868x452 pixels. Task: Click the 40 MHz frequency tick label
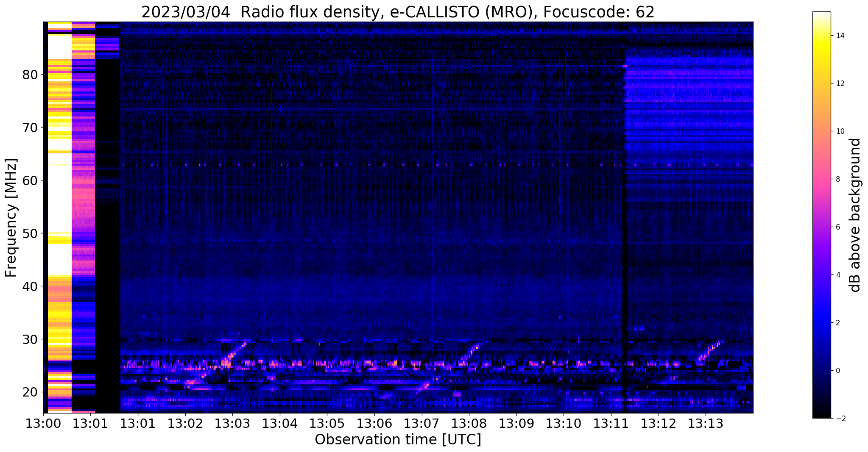point(30,286)
